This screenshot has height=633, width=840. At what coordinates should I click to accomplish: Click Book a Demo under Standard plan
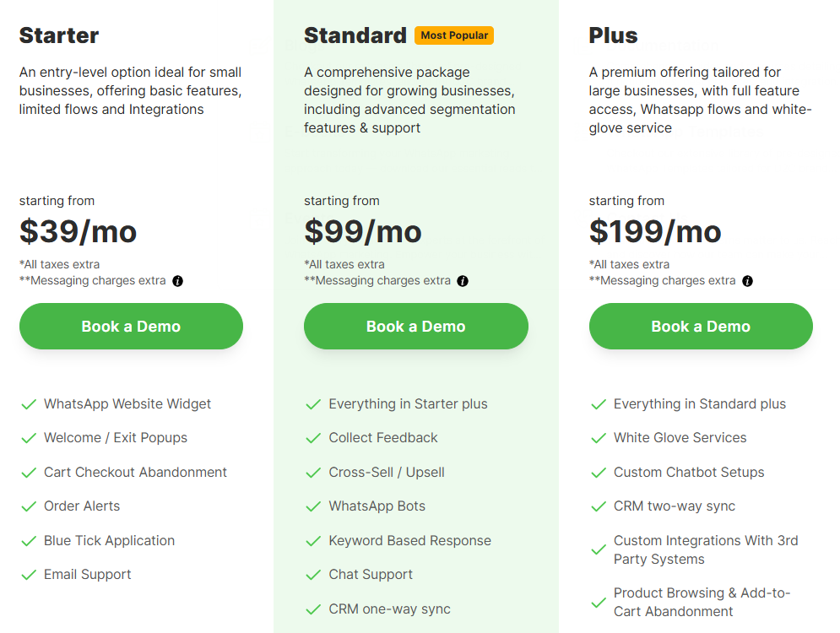point(415,326)
